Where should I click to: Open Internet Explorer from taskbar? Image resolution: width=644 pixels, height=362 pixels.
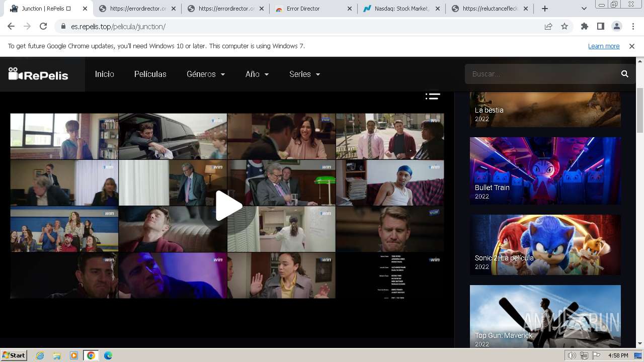coord(40,355)
